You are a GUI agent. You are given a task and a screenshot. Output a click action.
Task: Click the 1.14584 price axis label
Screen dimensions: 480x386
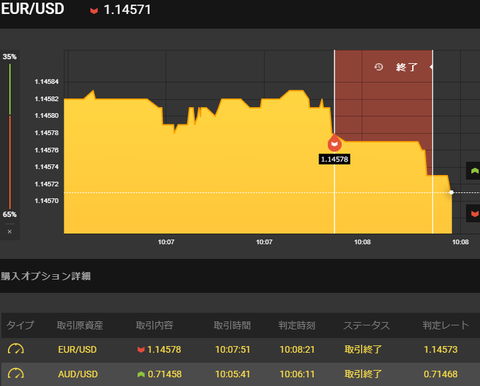coord(47,82)
